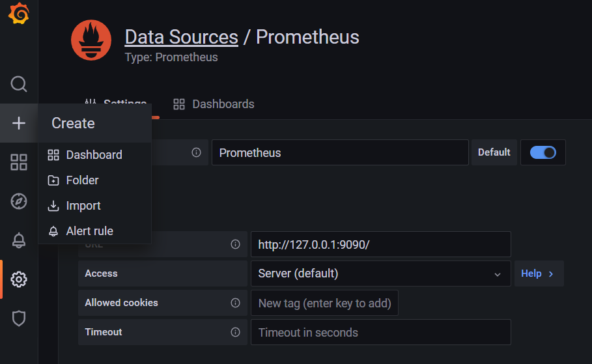The image size is (592, 364).
Task: Open the Access Server (default) dropdown
Action: 380,273
